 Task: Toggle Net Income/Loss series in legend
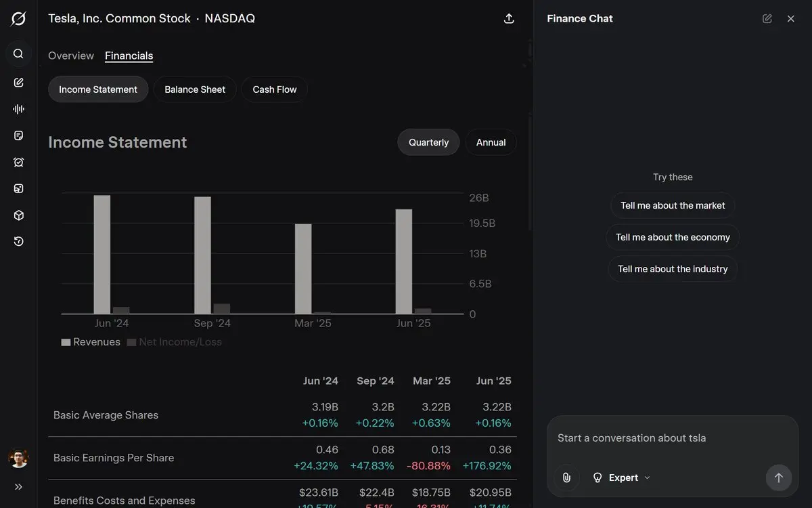(x=175, y=342)
